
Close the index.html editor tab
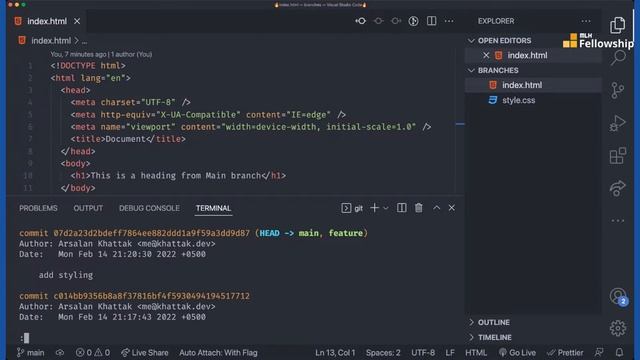point(77,21)
